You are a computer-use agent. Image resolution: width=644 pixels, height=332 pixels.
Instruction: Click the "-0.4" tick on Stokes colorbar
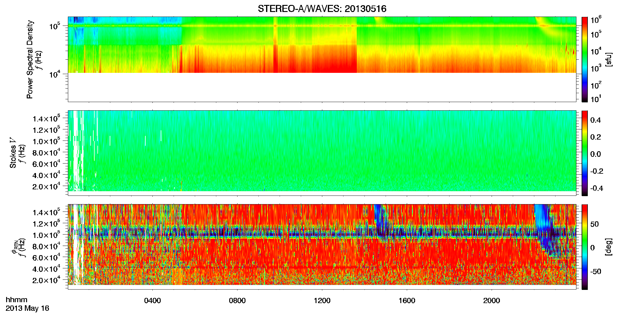597,188
